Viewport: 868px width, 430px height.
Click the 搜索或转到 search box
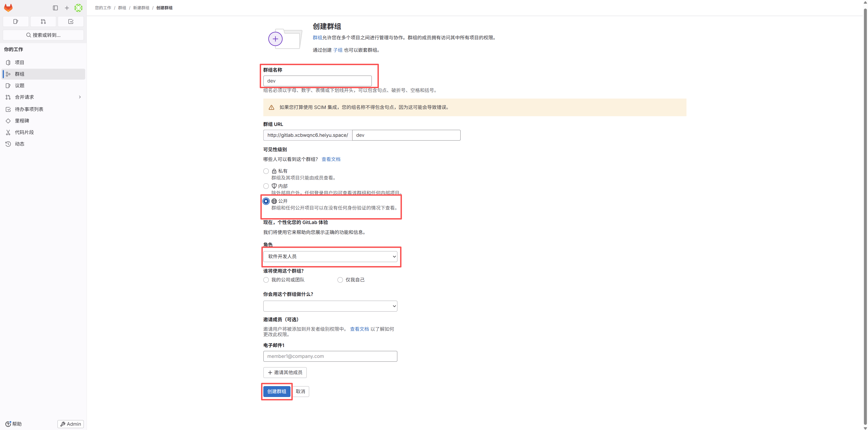pyautogui.click(x=43, y=35)
